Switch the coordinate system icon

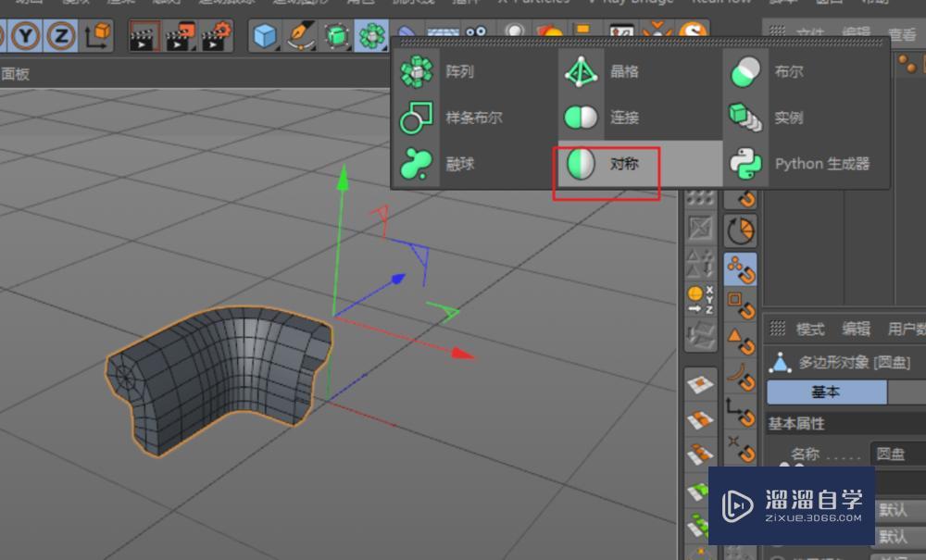tap(97, 35)
